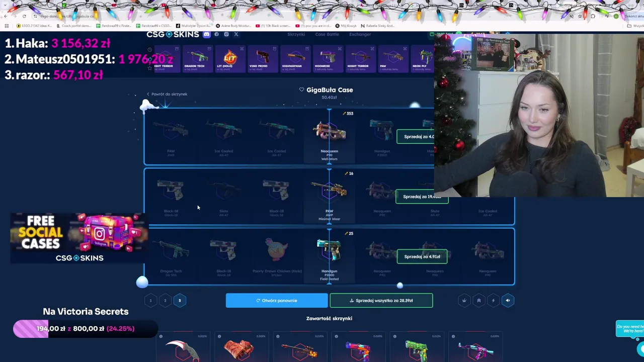Open the Multistyler Dyson bookmark
644x362 pixels.
pos(194,26)
